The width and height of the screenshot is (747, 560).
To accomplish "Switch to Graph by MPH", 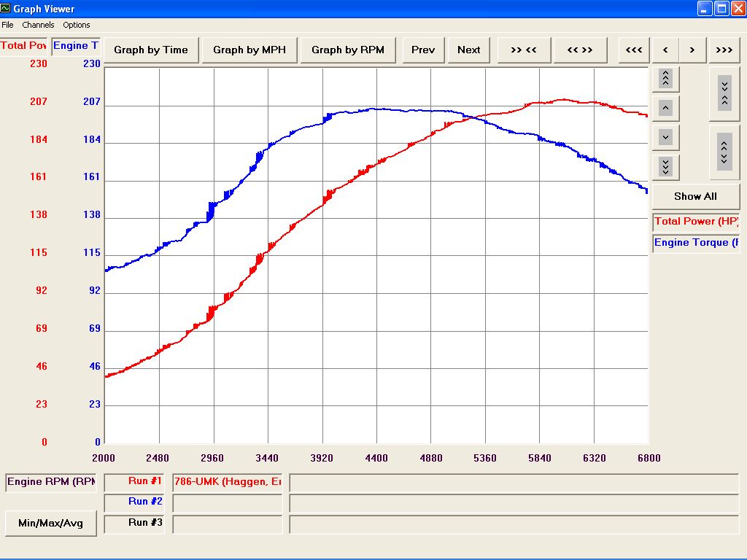I will coord(249,50).
